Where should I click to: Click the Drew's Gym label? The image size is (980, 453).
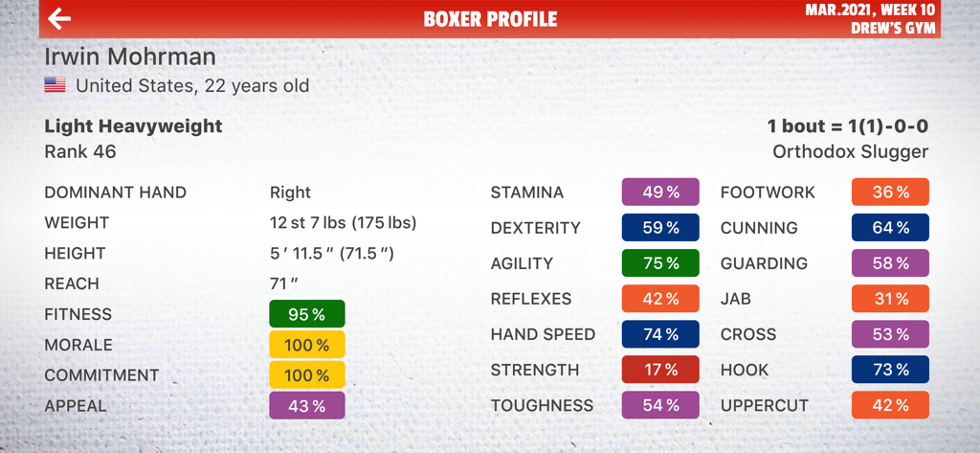[893, 29]
